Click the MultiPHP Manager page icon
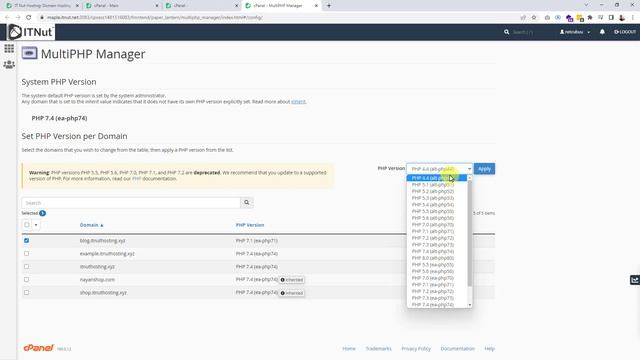The height and width of the screenshot is (360, 640). (29, 53)
